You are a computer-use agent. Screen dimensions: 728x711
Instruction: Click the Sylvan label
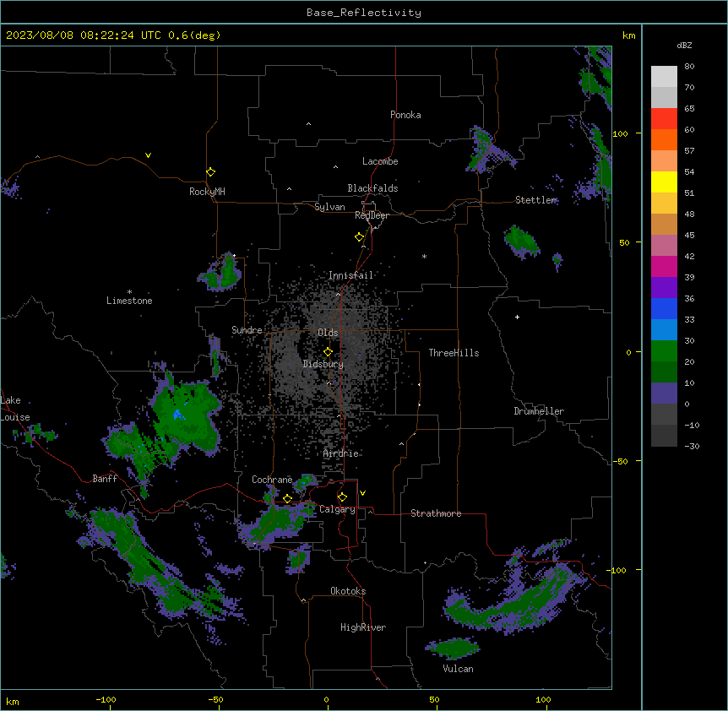(329, 207)
